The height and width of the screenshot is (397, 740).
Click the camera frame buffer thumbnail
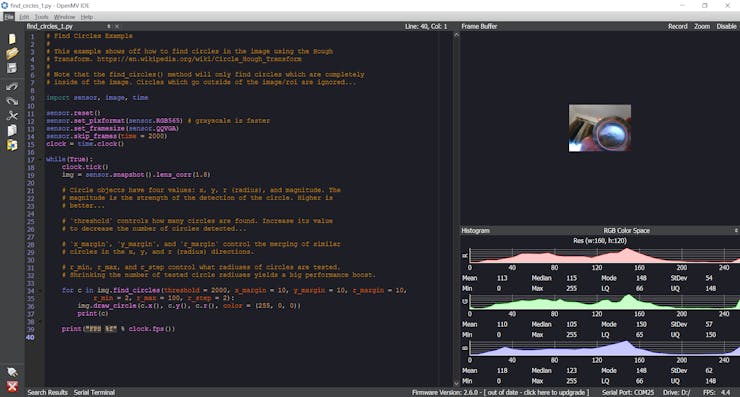[599, 128]
